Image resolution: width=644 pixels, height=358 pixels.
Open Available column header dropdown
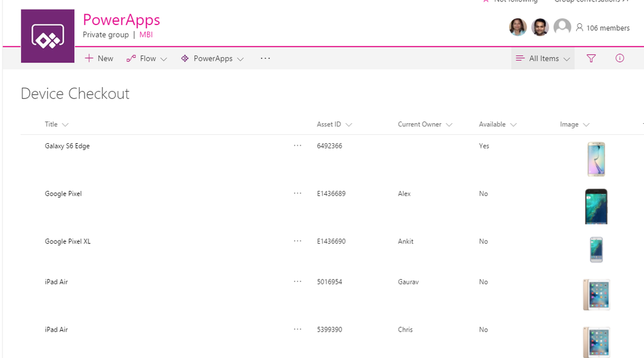click(498, 124)
